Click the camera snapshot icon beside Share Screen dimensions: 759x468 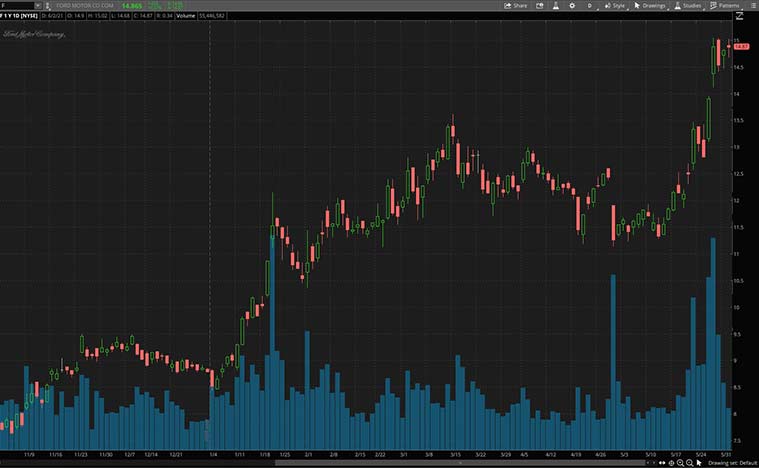pos(541,5)
